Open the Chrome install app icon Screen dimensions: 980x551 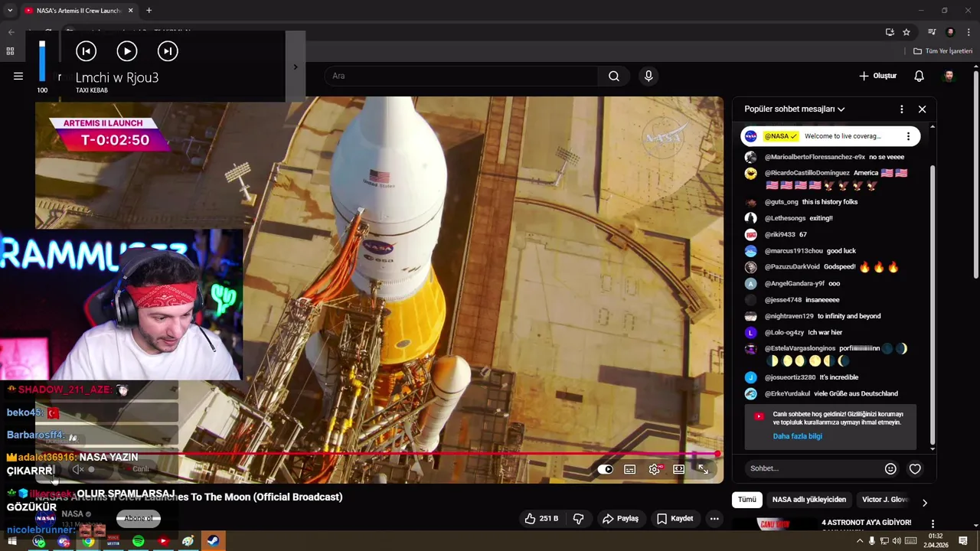pos(890,32)
